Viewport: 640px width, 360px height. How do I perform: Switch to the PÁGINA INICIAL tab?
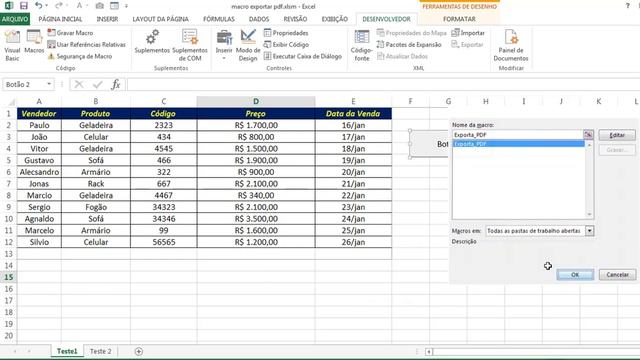[60, 19]
